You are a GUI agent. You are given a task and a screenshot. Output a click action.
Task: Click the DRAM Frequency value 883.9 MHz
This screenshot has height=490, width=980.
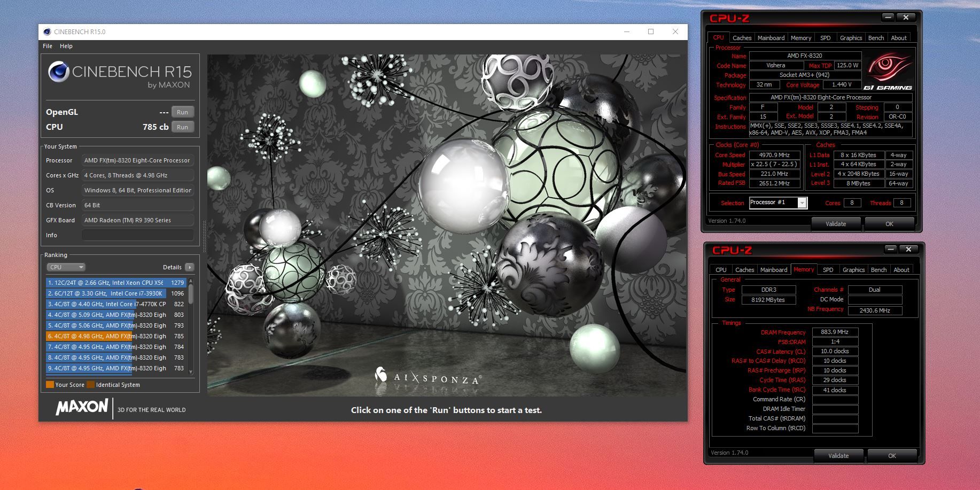tap(835, 332)
